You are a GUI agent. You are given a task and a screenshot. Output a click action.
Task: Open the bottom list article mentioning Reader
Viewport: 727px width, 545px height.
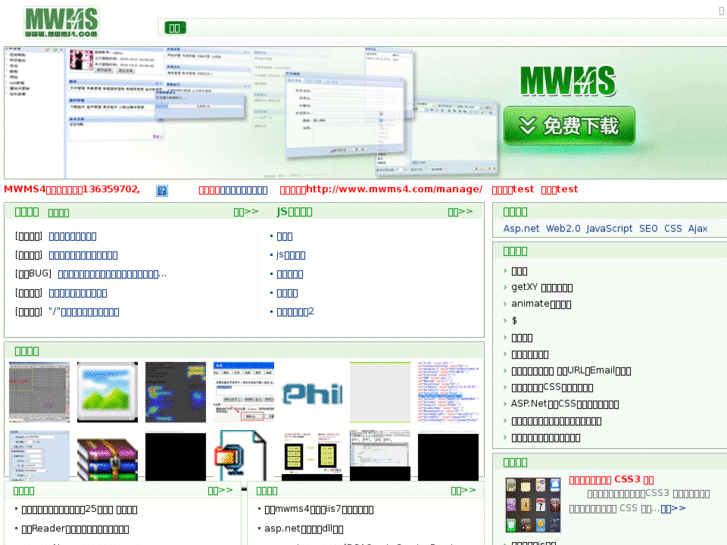point(75,529)
